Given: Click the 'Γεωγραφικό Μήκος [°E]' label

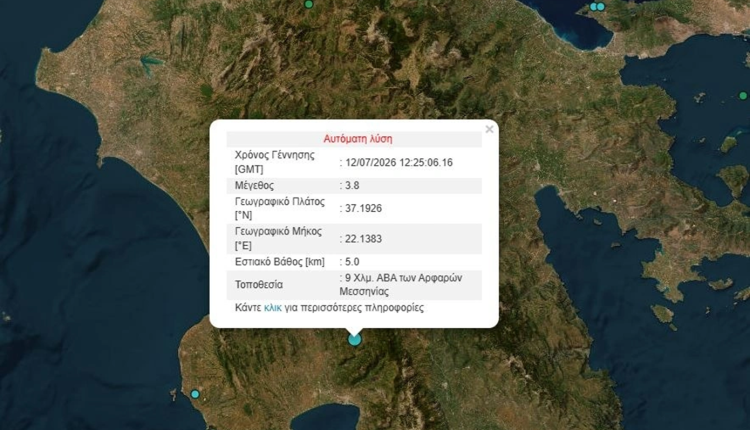Looking at the screenshot, I should click(x=278, y=238).
